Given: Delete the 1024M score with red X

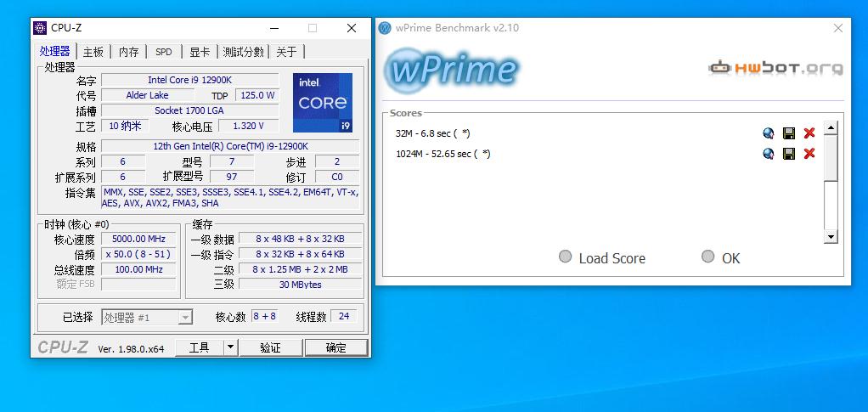Looking at the screenshot, I should pyautogui.click(x=809, y=154).
